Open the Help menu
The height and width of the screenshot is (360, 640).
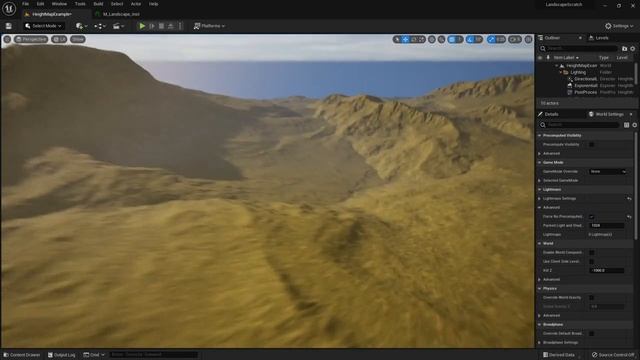tap(153, 4)
